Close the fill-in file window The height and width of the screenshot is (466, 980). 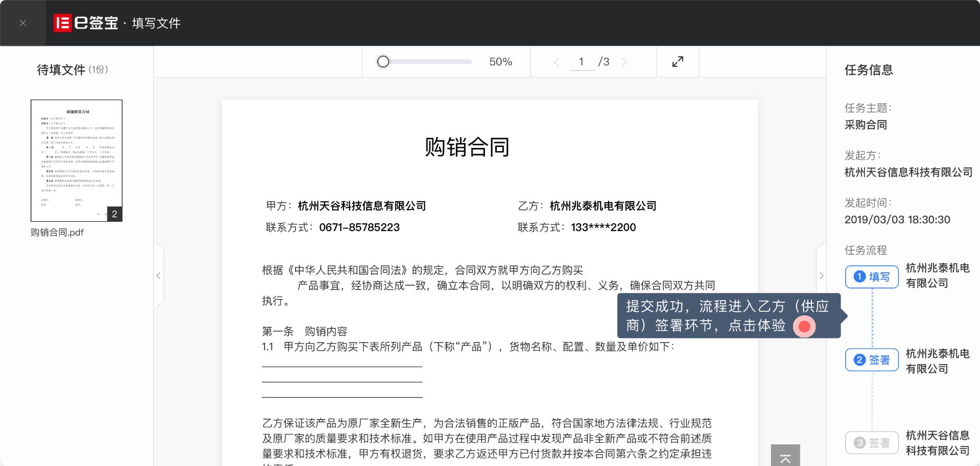(x=23, y=23)
